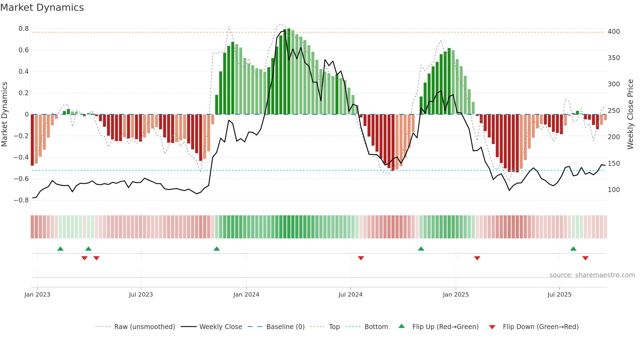Click the Market Dynamics chart title

[x=42, y=8]
